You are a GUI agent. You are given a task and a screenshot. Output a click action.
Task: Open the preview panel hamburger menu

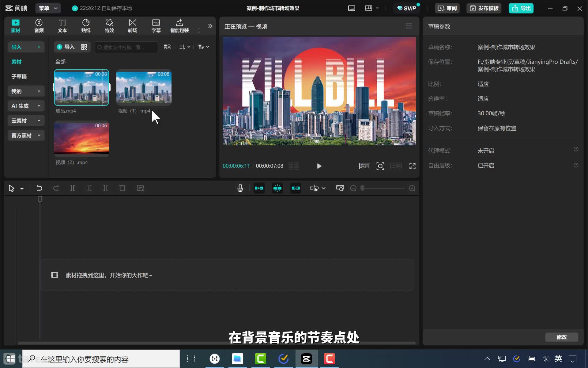tap(409, 26)
